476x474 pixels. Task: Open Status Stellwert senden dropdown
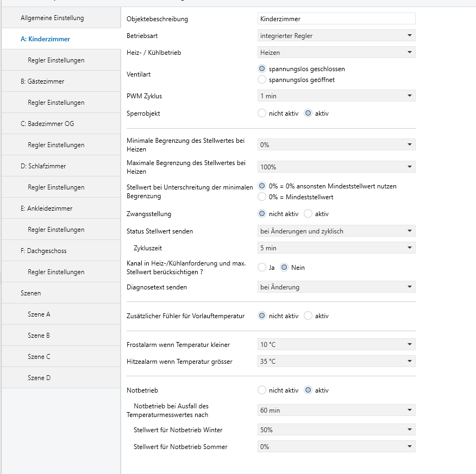pos(336,231)
